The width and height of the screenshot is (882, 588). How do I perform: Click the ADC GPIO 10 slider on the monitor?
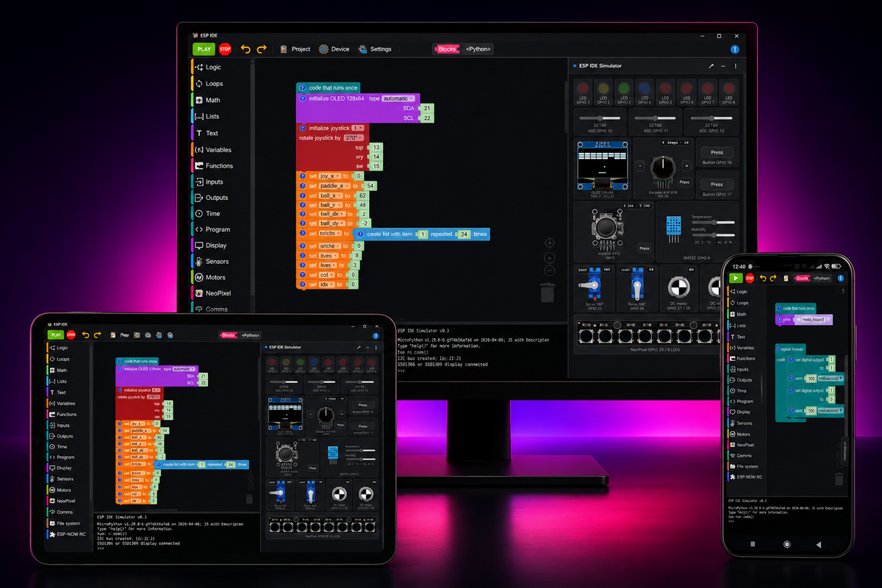(600, 118)
